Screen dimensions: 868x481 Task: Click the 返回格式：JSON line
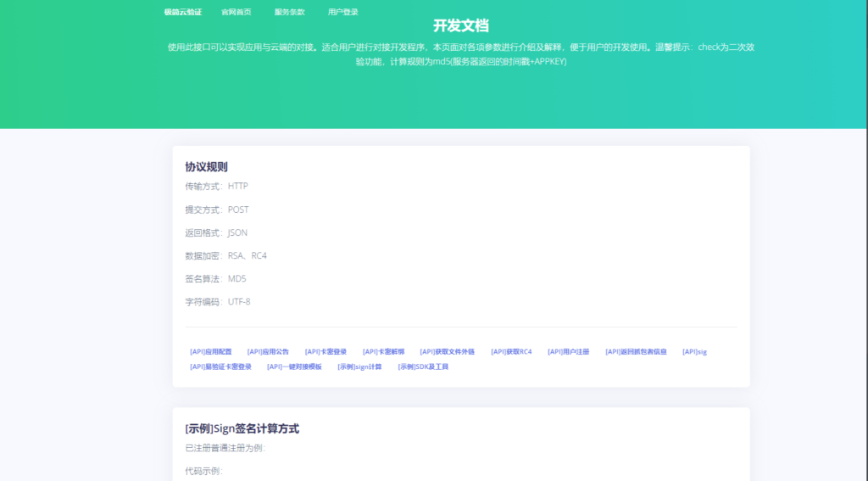[x=216, y=232]
